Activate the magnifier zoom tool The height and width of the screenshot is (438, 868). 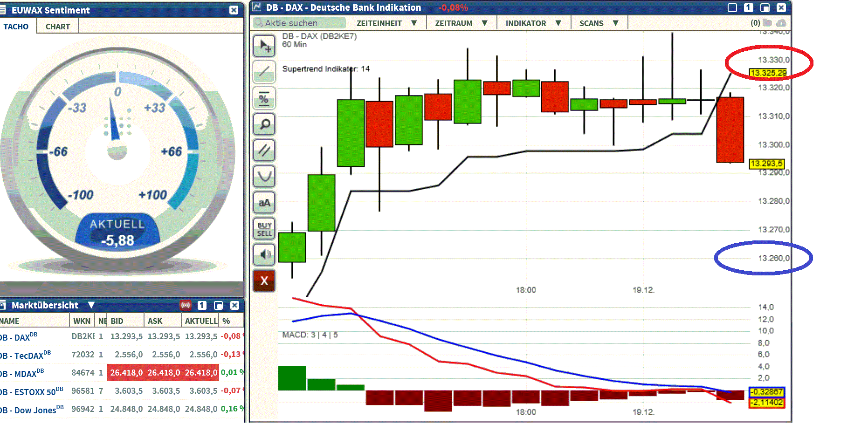264,124
